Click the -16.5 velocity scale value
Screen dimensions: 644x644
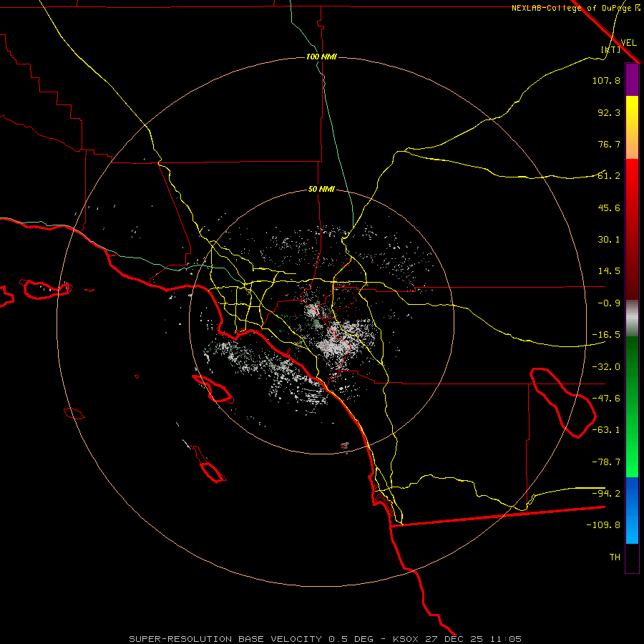tap(606, 335)
